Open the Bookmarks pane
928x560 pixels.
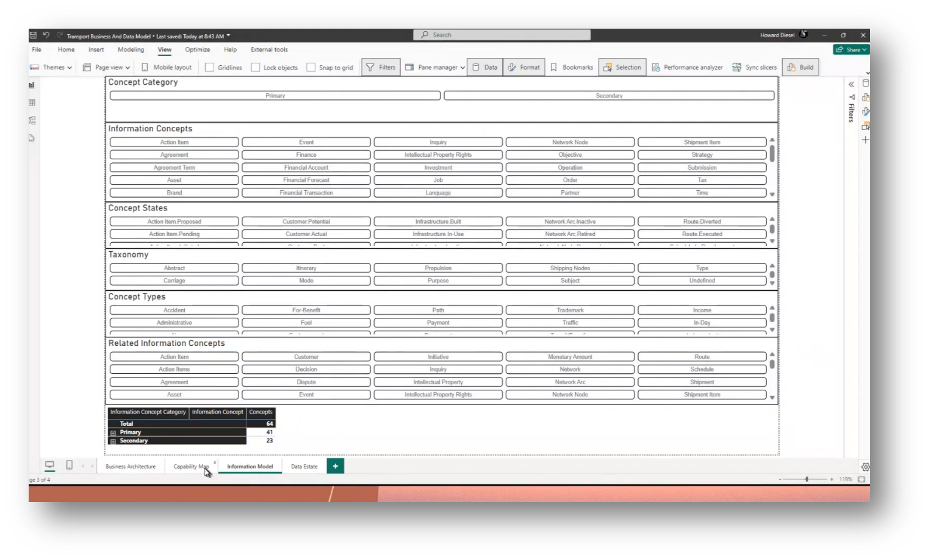[572, 68]
